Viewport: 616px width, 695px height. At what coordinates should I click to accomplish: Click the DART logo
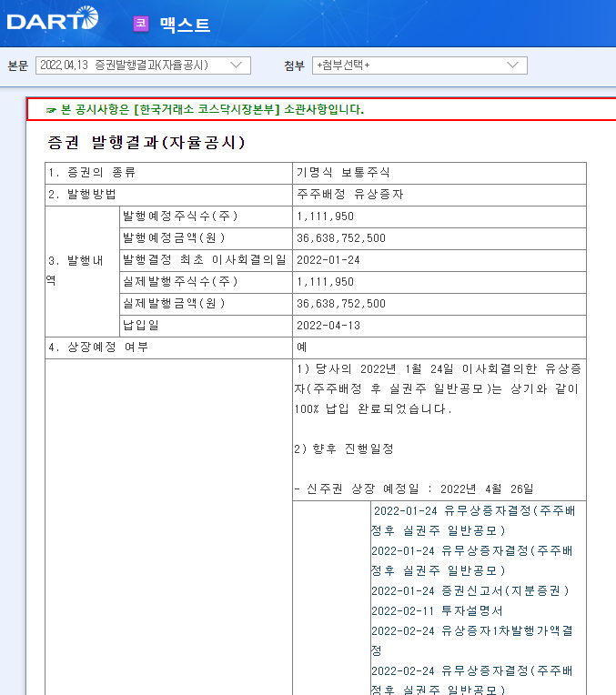click(x=53, y=18)
